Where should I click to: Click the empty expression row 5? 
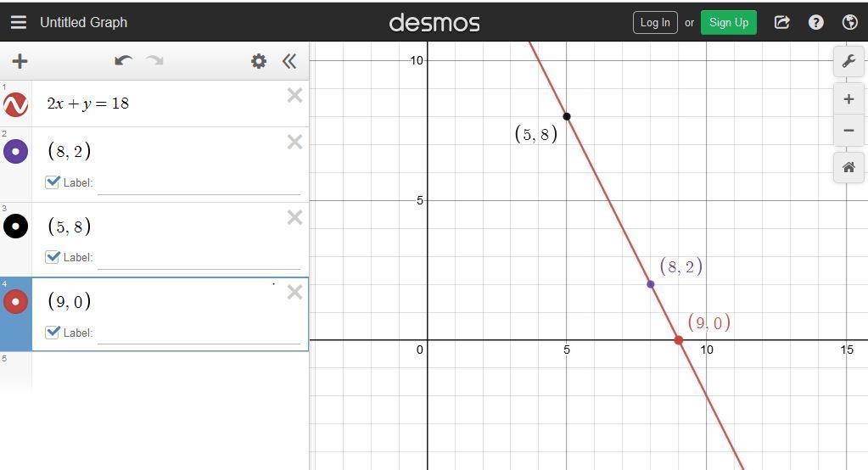(x=170, y=374)
